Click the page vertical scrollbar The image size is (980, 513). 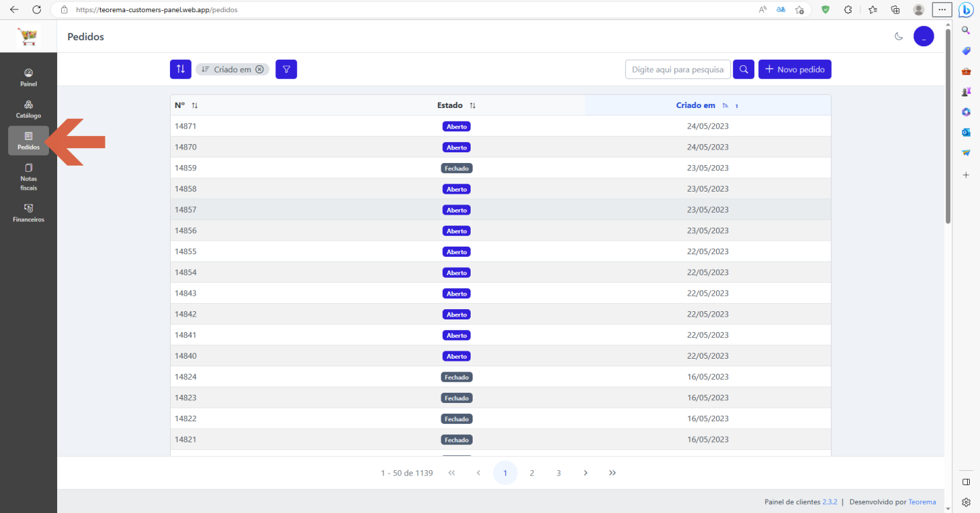coord(948,128)
